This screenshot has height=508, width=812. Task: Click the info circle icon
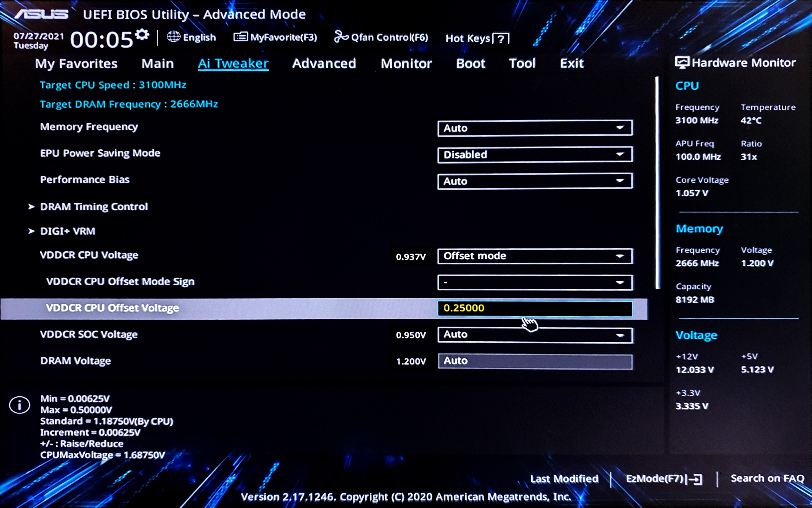(19, 405)
